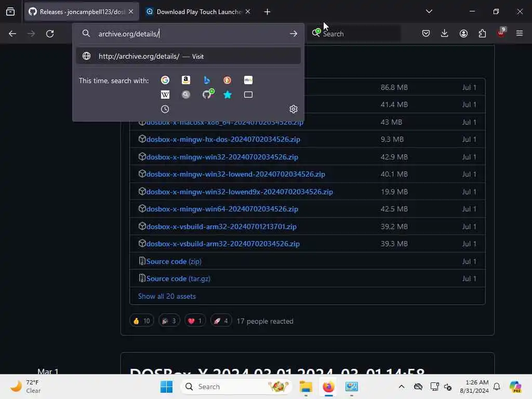532x399 pixels.
Task: Go back to the previous page
Action: [x=12, y=34]
